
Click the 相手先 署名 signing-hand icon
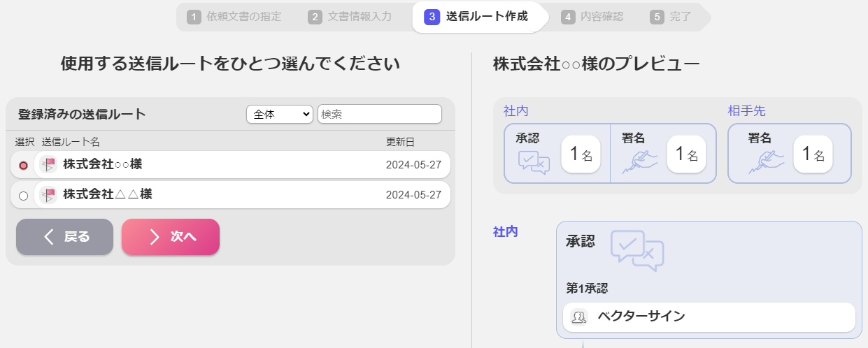pyautogui.click(x=766, y=162)
